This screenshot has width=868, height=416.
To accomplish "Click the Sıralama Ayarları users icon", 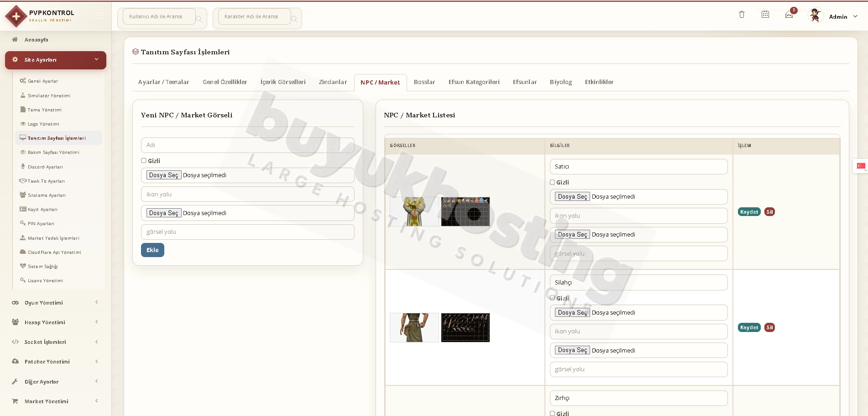I will [23, 195].
